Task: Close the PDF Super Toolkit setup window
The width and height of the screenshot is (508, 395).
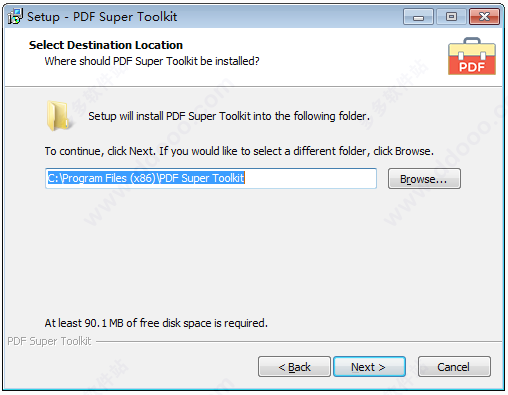Action: click(x=484, y=17)
